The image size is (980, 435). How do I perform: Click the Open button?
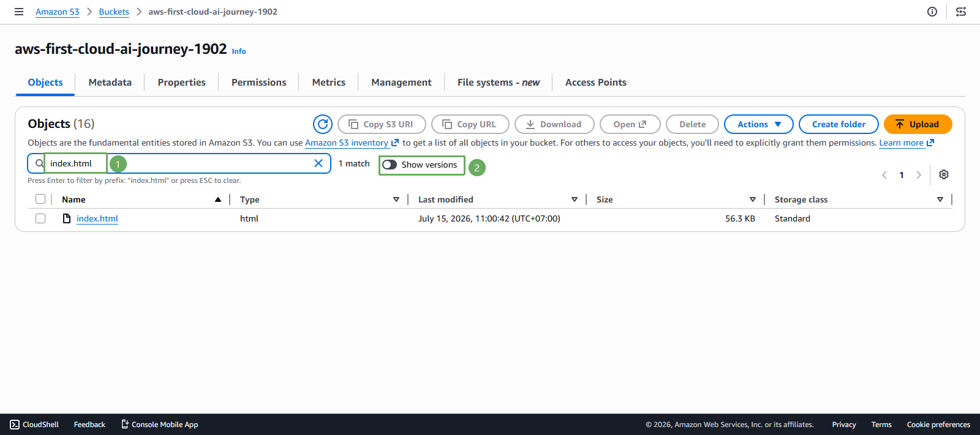[630, 124]
